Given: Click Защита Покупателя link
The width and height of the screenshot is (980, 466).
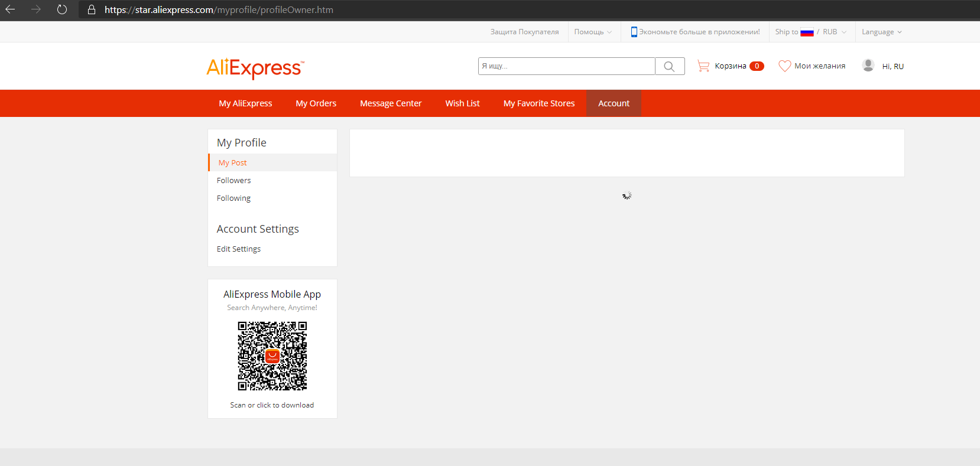Looking at the screenshot, I should 524,32.
